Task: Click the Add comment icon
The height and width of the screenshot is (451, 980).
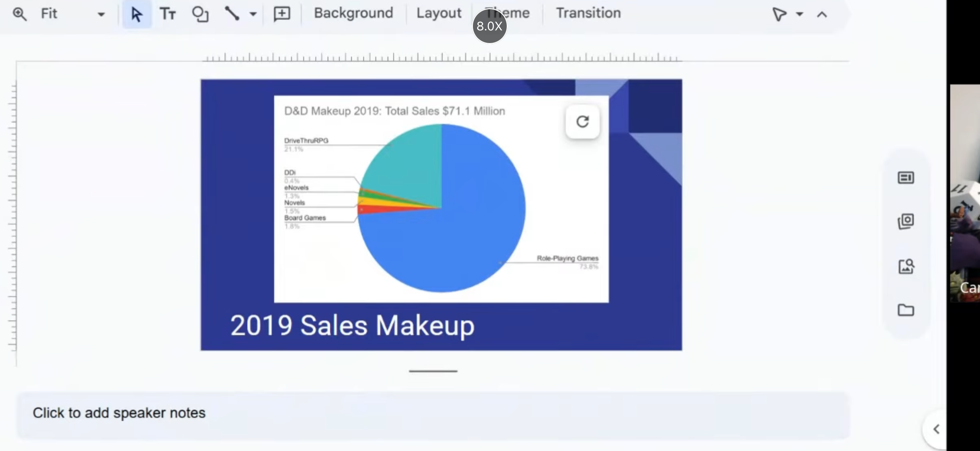Action: pyautogui.click(x=282, y=14)
